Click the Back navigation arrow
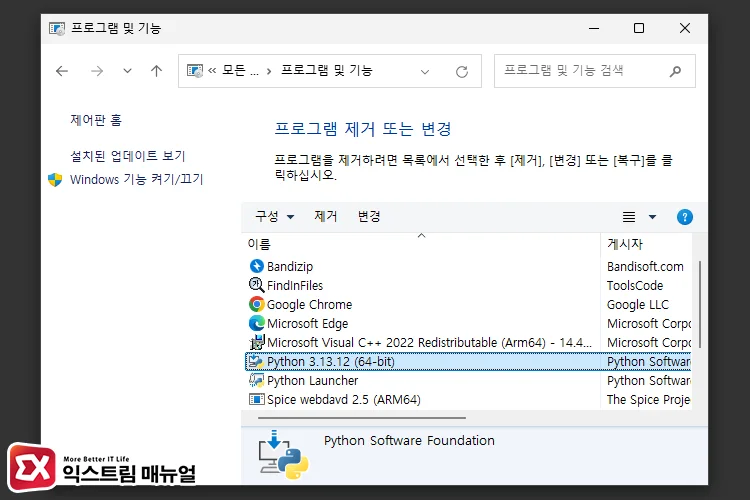The height and width of the screenshot is (500, 750). tap(62, 71)
